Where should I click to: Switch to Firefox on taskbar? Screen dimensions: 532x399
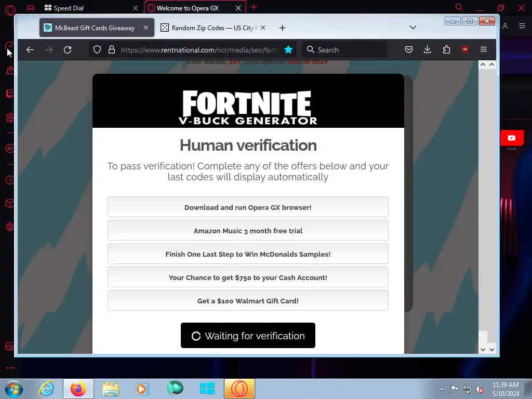click(x=78, y=389)
